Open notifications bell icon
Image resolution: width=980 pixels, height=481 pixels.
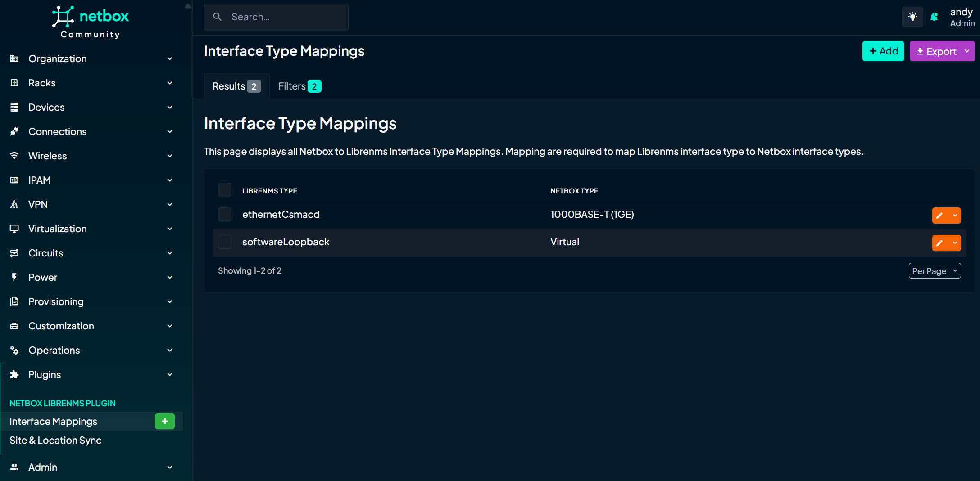pyautogui.click(x=935, y=17)
